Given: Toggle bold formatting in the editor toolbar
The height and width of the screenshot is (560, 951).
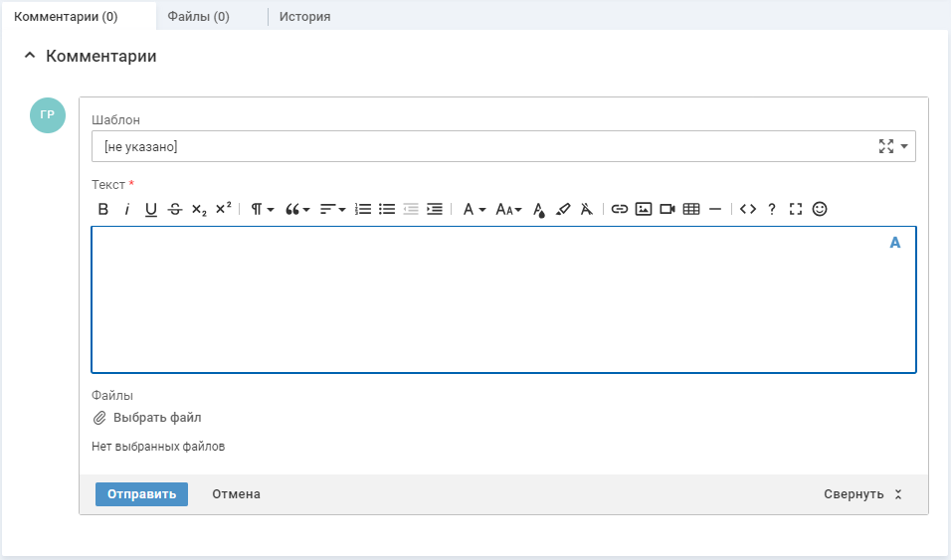Looking at the screenshot, I should click(102, 209).
